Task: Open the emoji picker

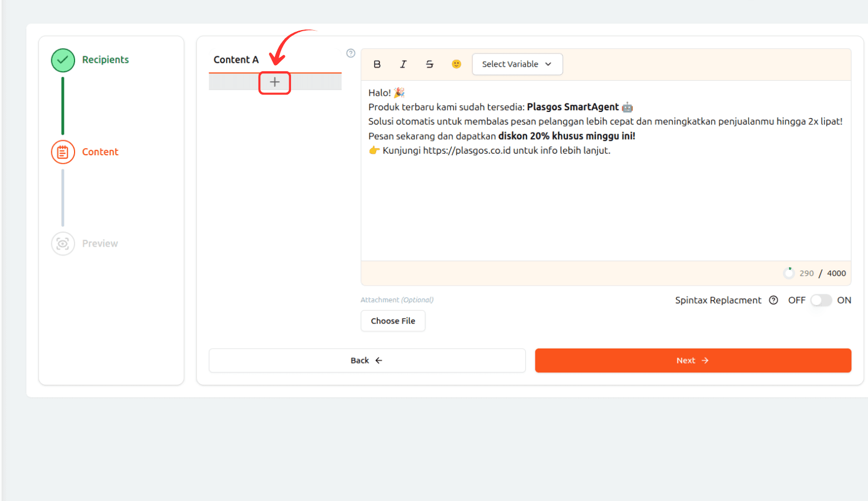Action: point(456,64)
